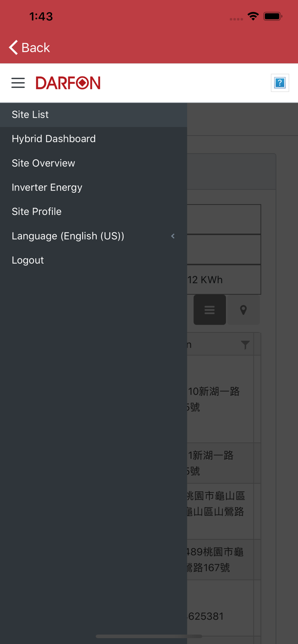Image resolution: width=298 pixels, height=644 pixels.
Task: Collapse the language options chevron
Action: [x=172, y=236]
